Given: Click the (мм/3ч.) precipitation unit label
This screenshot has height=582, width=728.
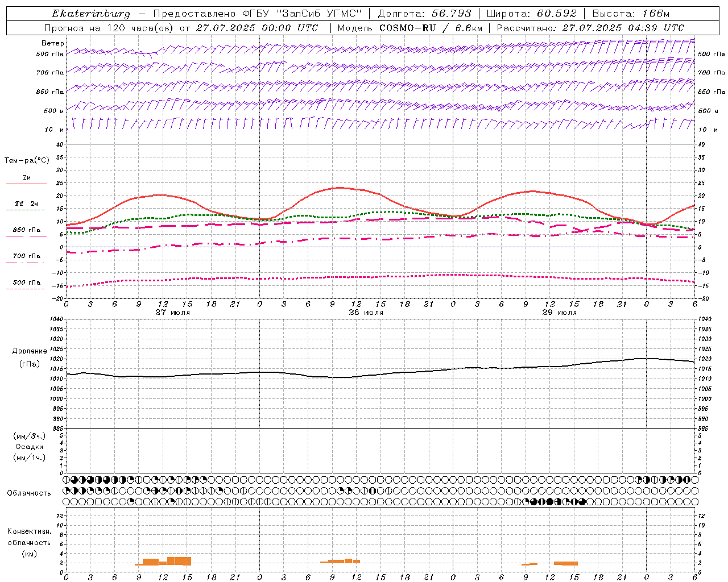Looking at the screenshot, I should 30,436.
